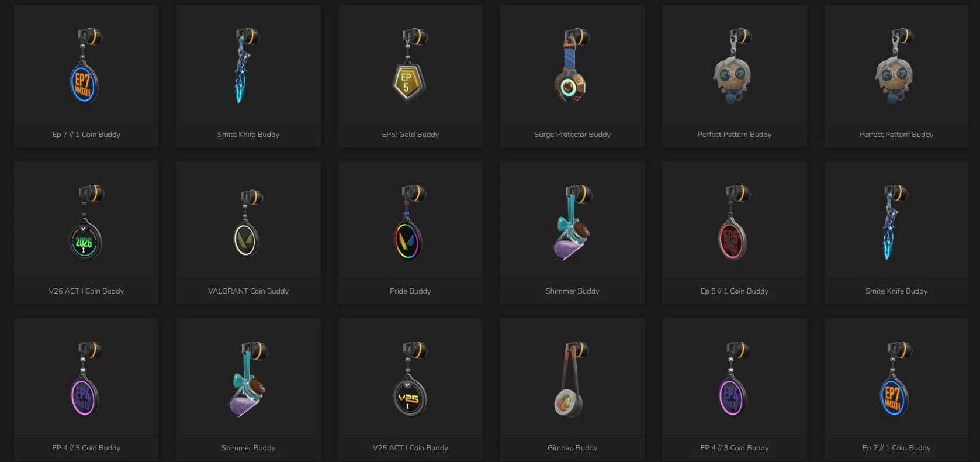
Task: Click the Surge Protector Buddy charm image
Action: pos(572,65)
